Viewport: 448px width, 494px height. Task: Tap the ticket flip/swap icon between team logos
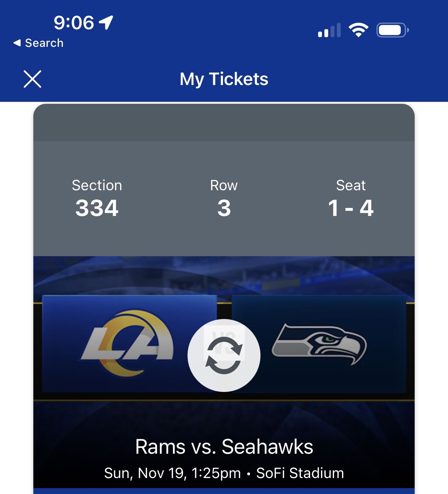click(x=224, y=355)
